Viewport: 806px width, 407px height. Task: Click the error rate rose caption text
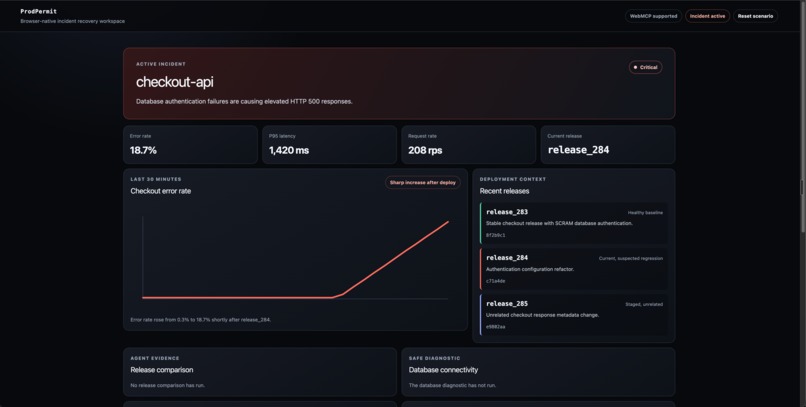click(200, 320)
